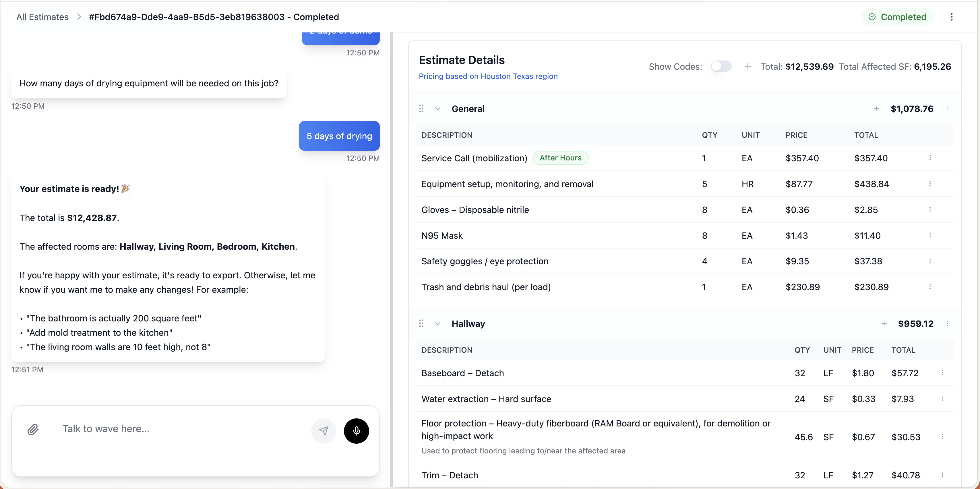Open Service Call row options menu
Viewport: 980px width, 489px height.
pos(930,158)
